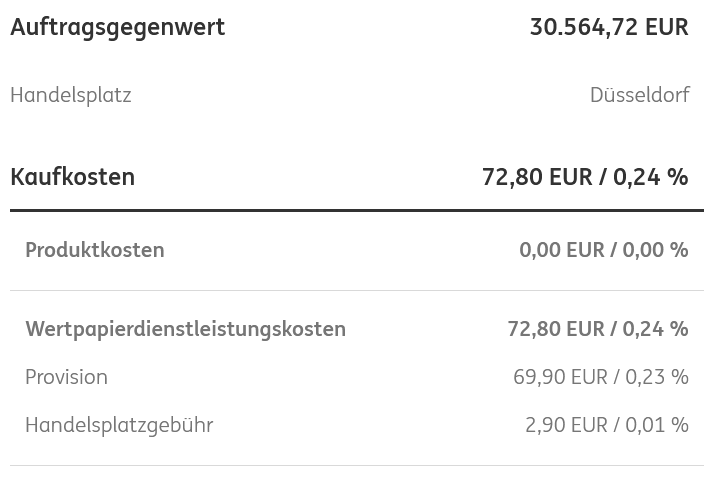Click the Handelsplatzgebühr 0,01 % percentage

point(657,425)
